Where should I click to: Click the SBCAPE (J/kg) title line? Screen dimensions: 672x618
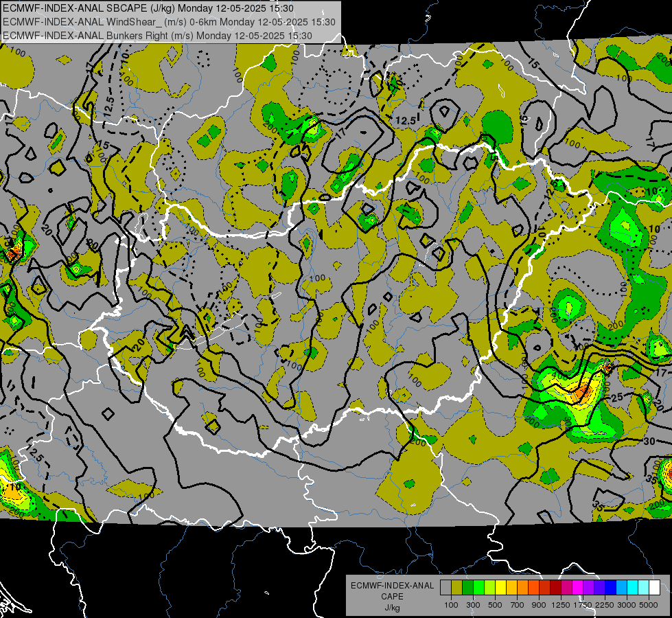(148, 8)
